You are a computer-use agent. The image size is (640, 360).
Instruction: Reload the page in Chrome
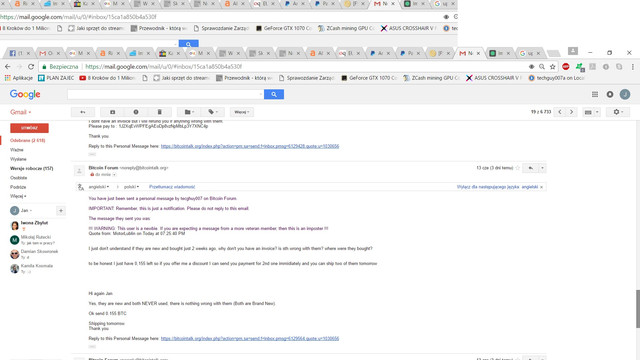[31, 67]
